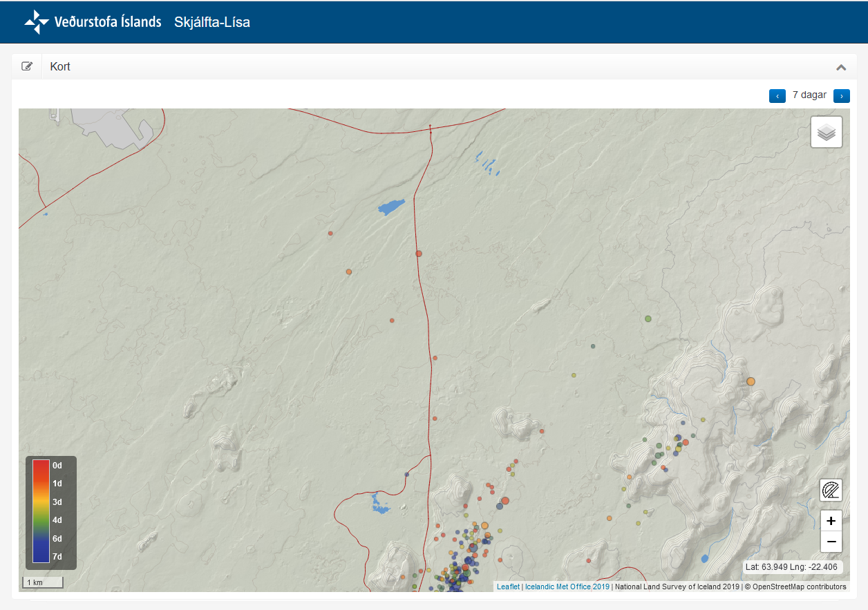Click the zoom out minus button
This screenshot has width=868, height=610.
pos(831,542)
